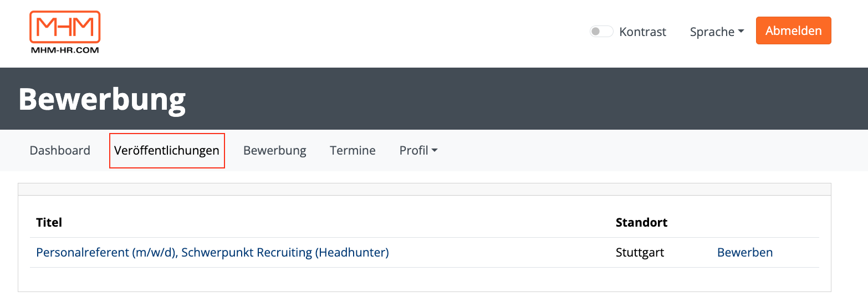
Task: Click the Kontrast label
Action: click(643, 32)
